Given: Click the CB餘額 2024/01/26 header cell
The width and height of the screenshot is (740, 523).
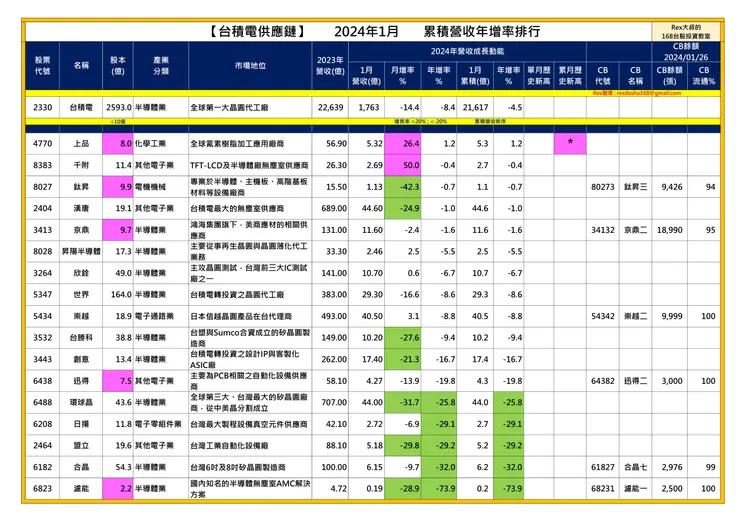Looking at the screenshot, I should pos(686,52).
